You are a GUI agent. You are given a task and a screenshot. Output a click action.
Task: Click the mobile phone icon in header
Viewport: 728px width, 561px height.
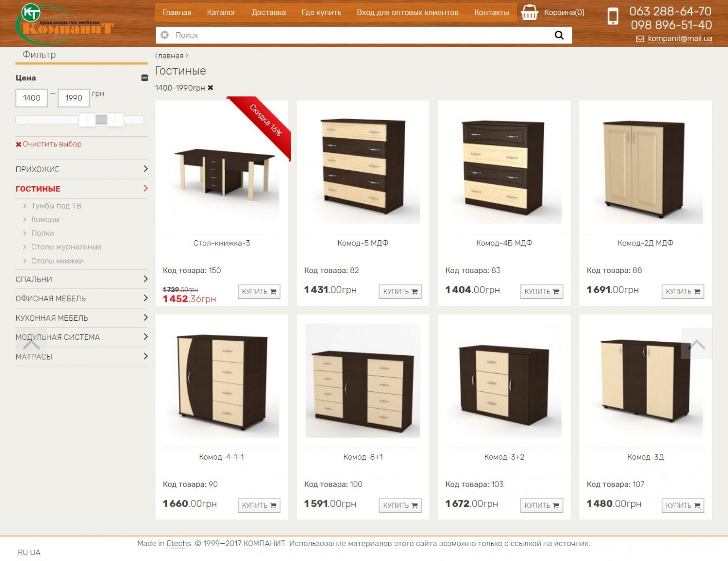pos(613,16)
